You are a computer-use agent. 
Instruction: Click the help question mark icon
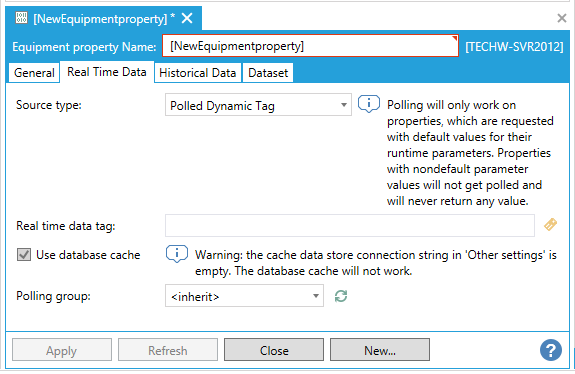550,350
